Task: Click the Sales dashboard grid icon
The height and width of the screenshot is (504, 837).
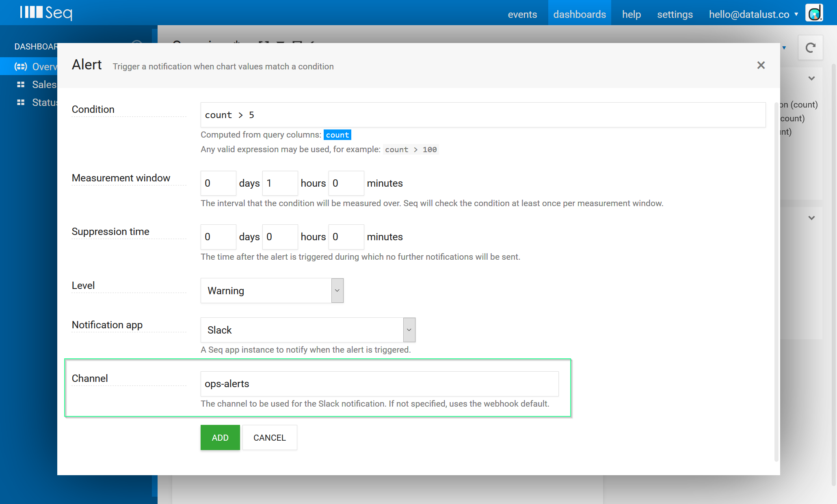Action: point(21,84)
